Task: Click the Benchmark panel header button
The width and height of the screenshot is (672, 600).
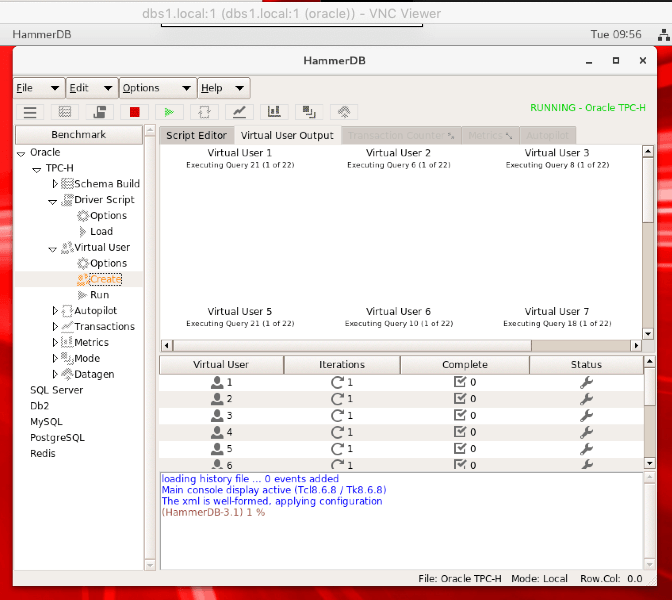Action: pos(78,134)
